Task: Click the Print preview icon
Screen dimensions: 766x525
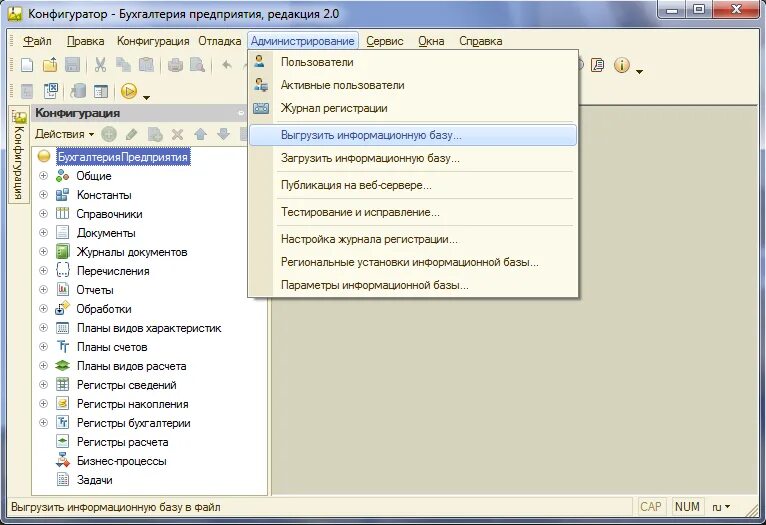Action: tap(197, 65)
